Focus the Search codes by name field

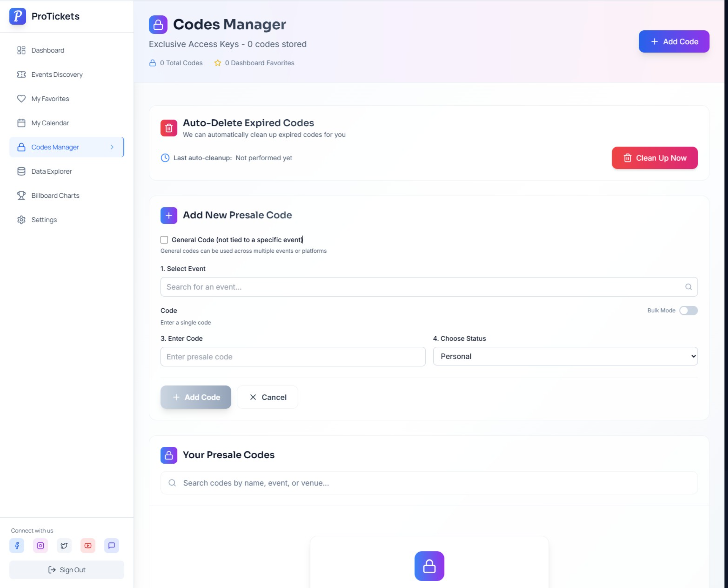pos(429,483)
